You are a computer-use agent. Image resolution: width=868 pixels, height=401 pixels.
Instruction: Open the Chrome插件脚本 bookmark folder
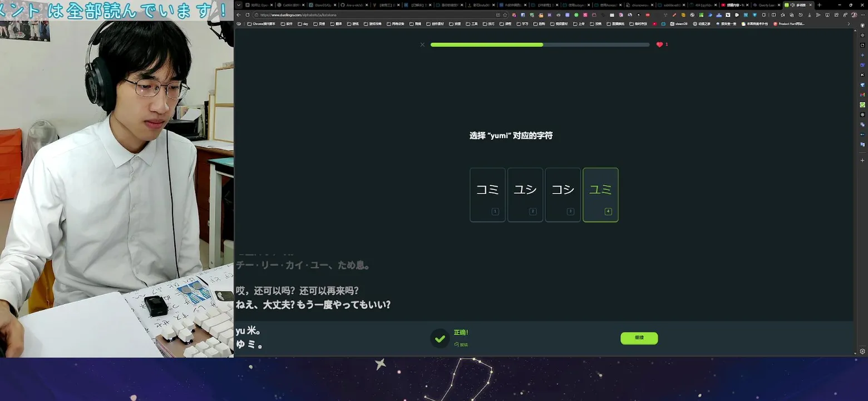click(262, 24)
